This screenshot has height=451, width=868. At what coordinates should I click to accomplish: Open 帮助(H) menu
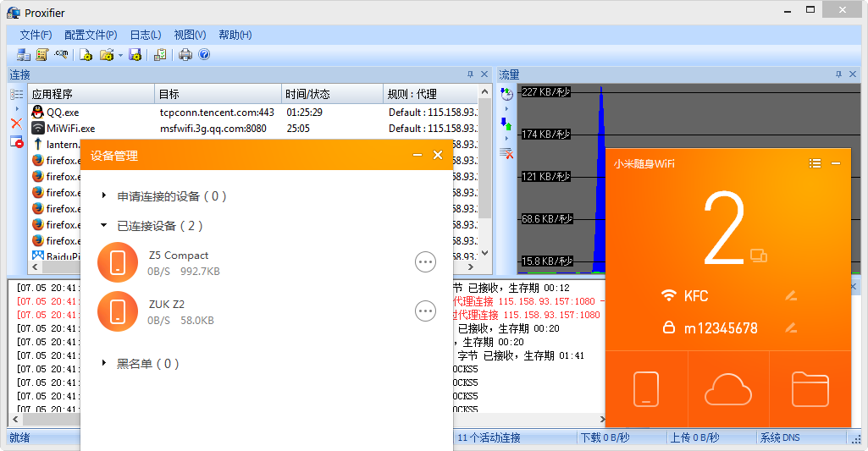235,35
